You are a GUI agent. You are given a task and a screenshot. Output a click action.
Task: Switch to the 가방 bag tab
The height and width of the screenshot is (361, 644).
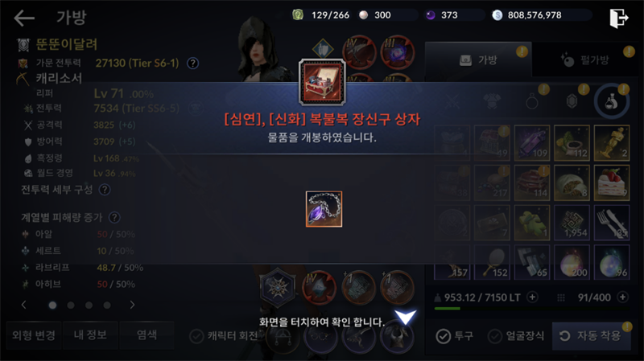(x=478, y=59)
